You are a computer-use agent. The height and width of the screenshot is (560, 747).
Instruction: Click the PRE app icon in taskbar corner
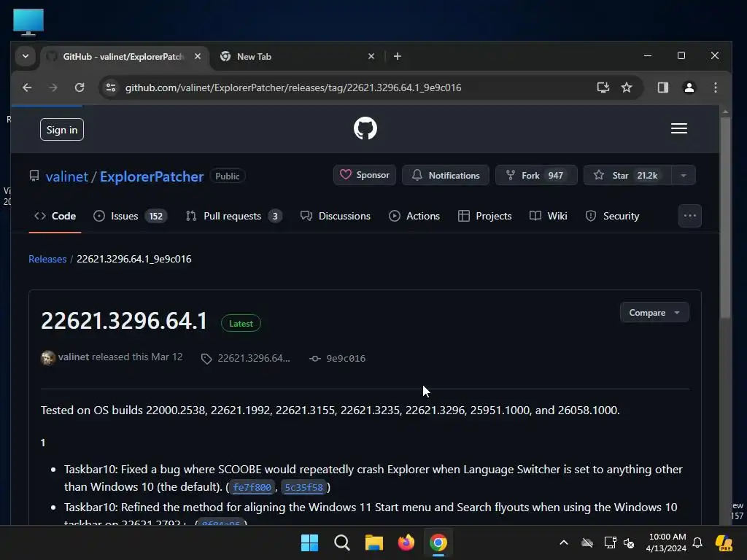pos(724,542)
